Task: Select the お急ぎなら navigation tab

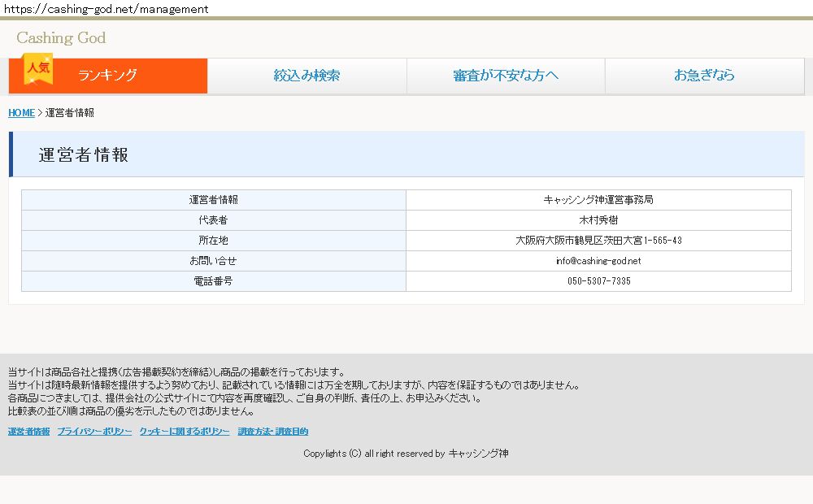Action: coord(704,76)
